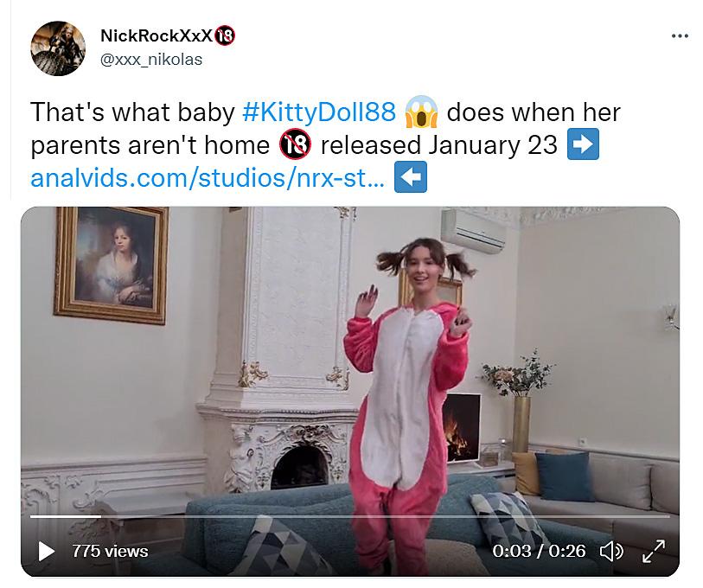
Task: Click the right arrow emoji in the tweet
Action: pos(583,145)
